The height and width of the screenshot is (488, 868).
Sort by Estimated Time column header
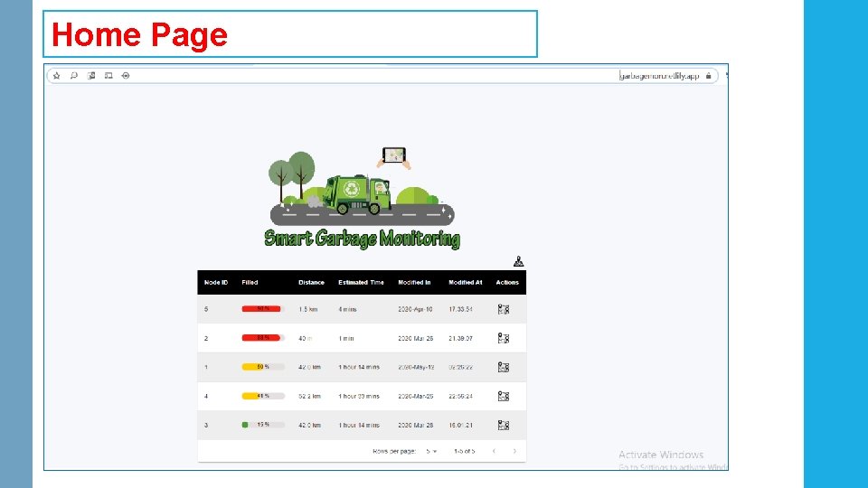click(x=361, y=282)
